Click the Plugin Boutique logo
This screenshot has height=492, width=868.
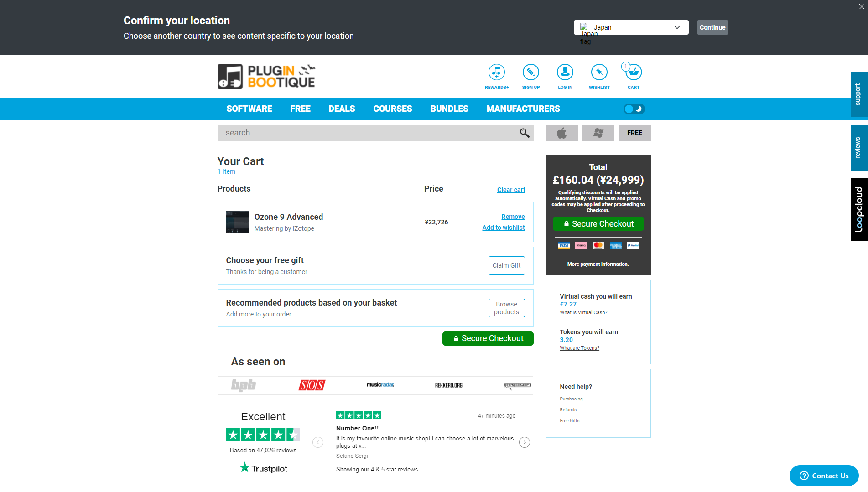click(266, 76)
